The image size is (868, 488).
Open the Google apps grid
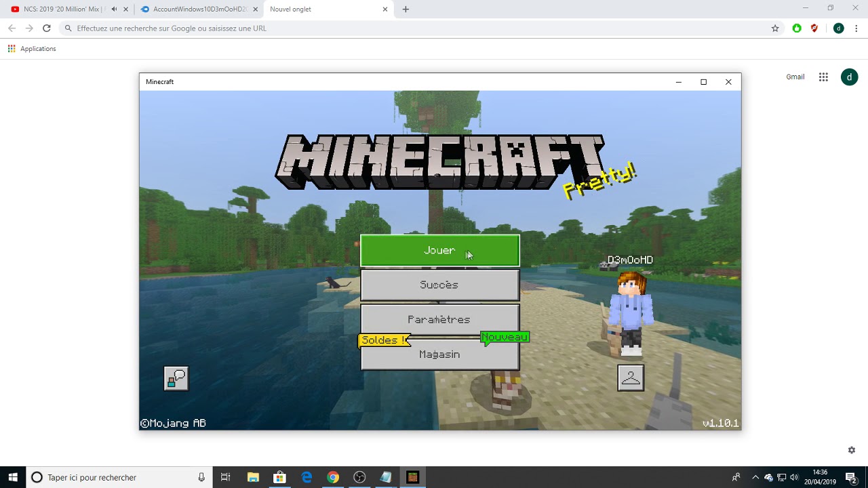[823, 77]
